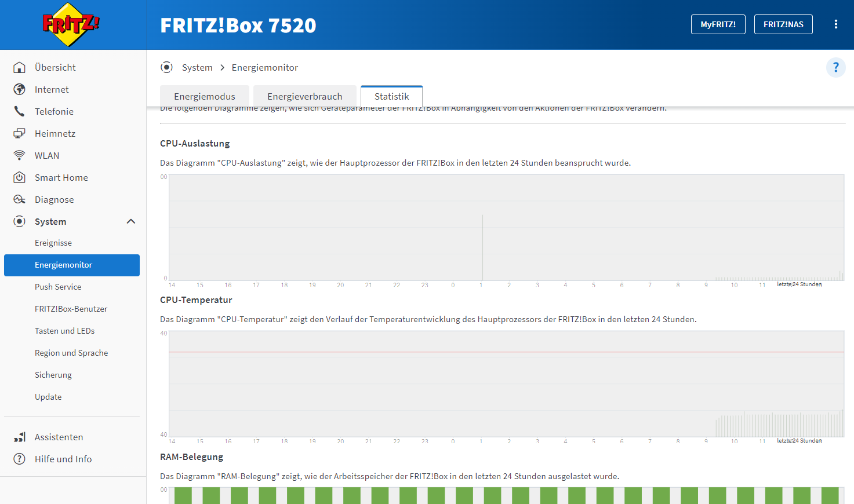The image size is (854, 504).
Task: Select the Statistik tab
Action: (391, 96)
